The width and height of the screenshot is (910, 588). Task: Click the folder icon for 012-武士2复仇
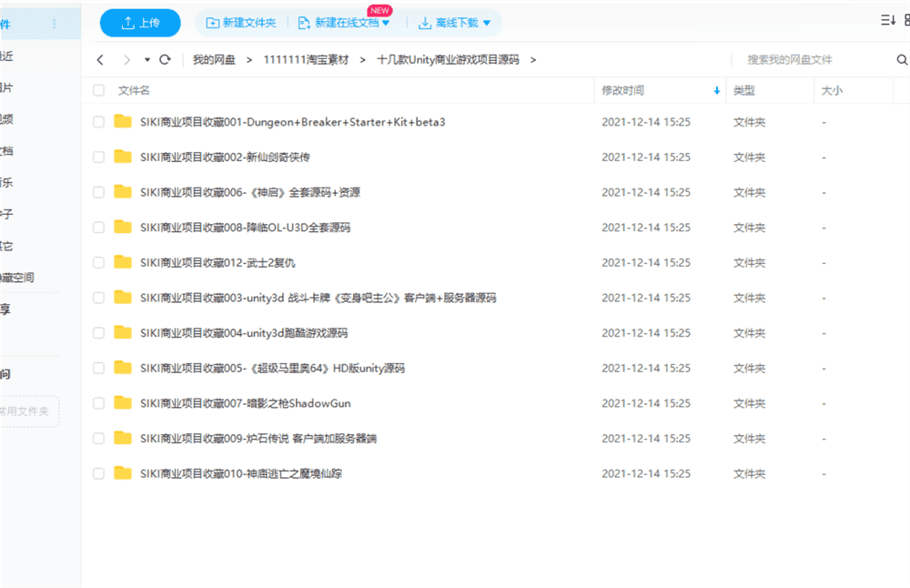click(123, 262)
